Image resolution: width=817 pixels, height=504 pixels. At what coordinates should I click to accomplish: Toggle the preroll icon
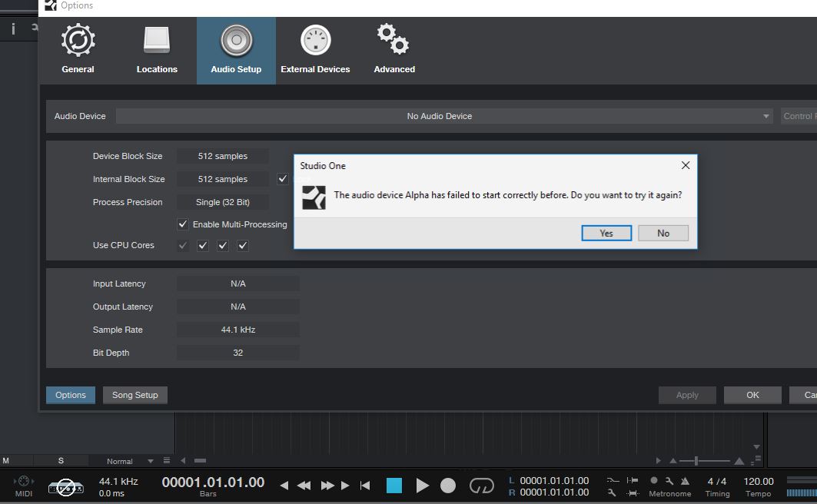click(633, 480)
